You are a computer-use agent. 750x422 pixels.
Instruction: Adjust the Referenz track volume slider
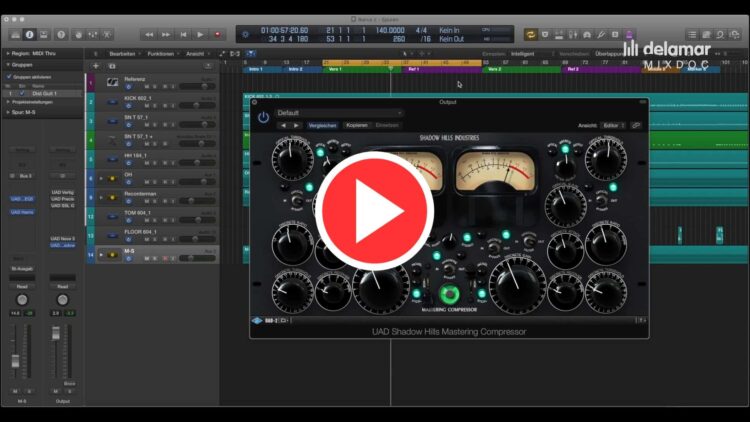click(x=197, y=87)
